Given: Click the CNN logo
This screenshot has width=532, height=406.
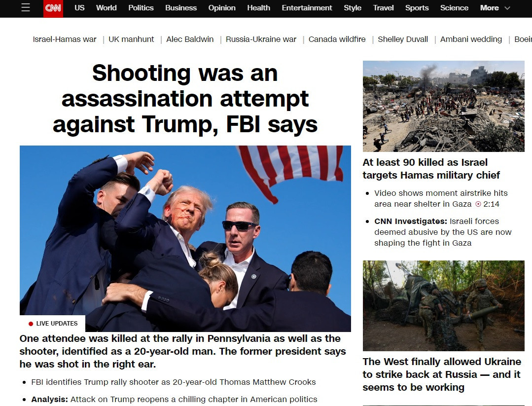Looking at the screenshot, I should click(53, 8).
